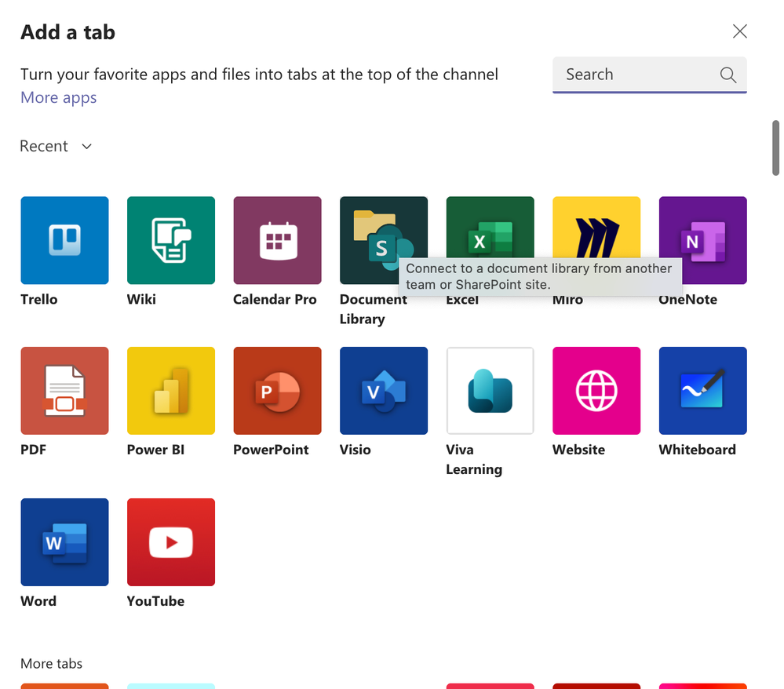
Task: Open the Viva Learning app
Action: (490, 391)
